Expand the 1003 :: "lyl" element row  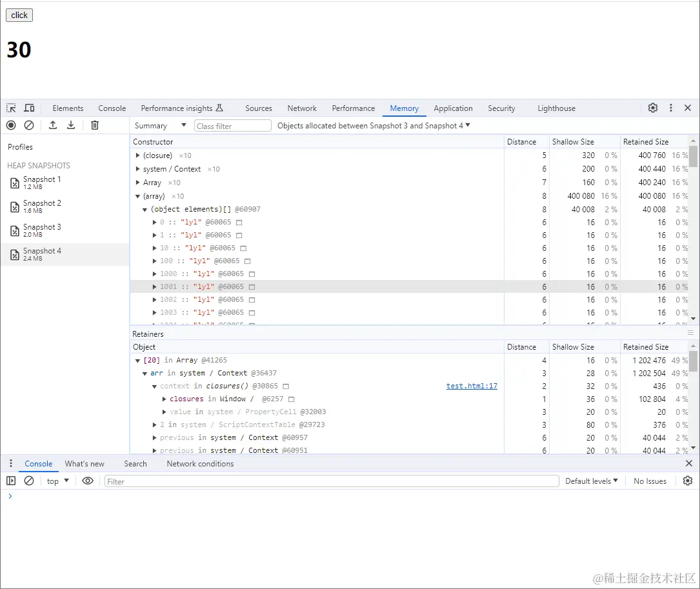pyautogui.click(x=154, y=313)
